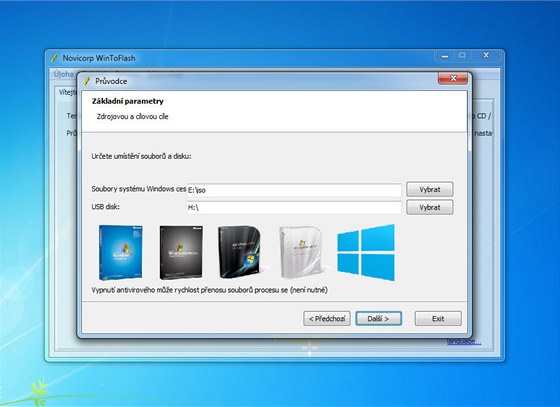Click Vybrat next to USB disk field
The image size is (560, 407).
(x=430, y=207)
